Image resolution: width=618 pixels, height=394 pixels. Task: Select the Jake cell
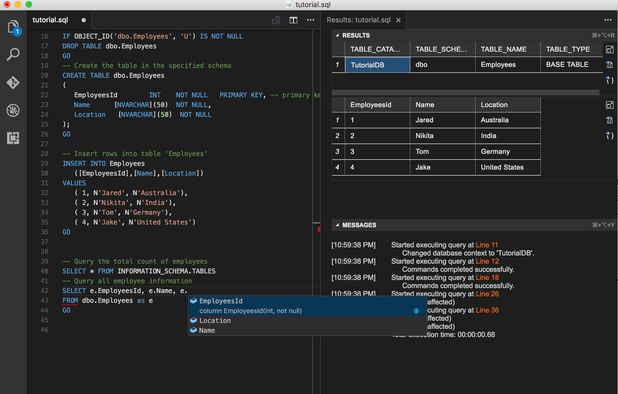443,167
